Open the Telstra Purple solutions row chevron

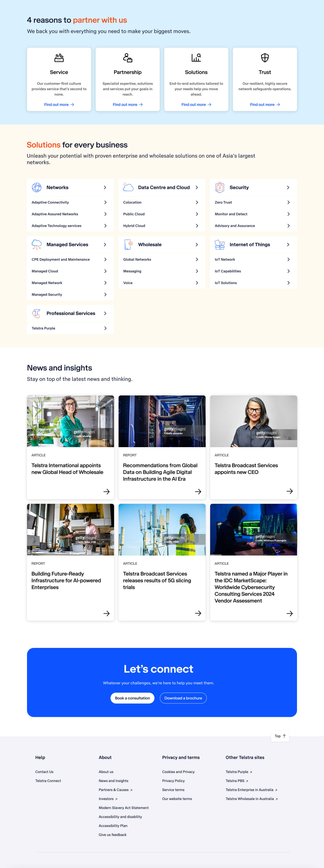(x=105, y=328)
